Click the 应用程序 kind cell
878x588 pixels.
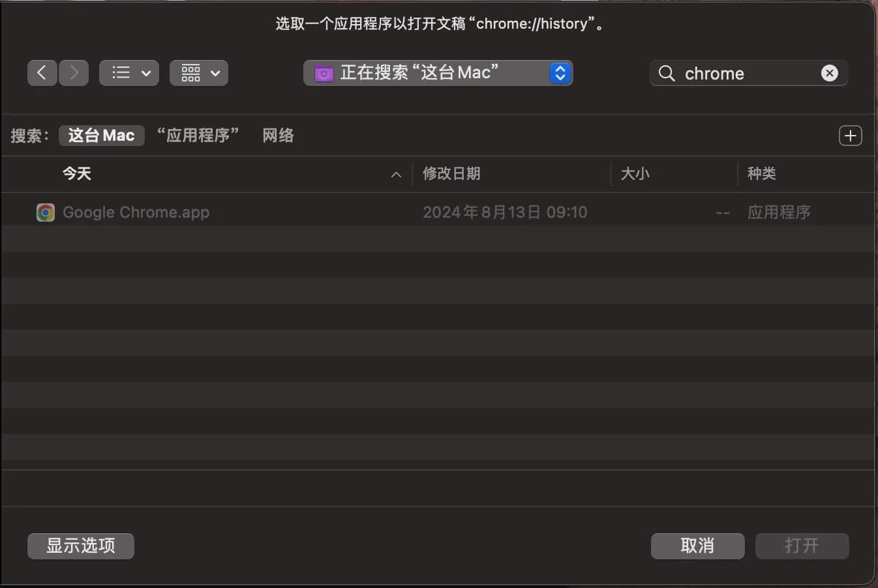[x=779, y=213]
